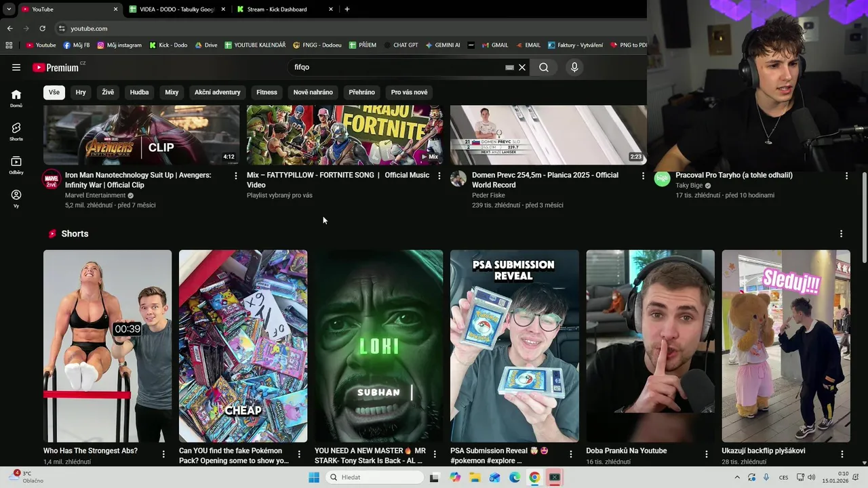Select the Přehráno filter chip
Viewport: 868px width, 488px height.
click(x=361, y=92)
